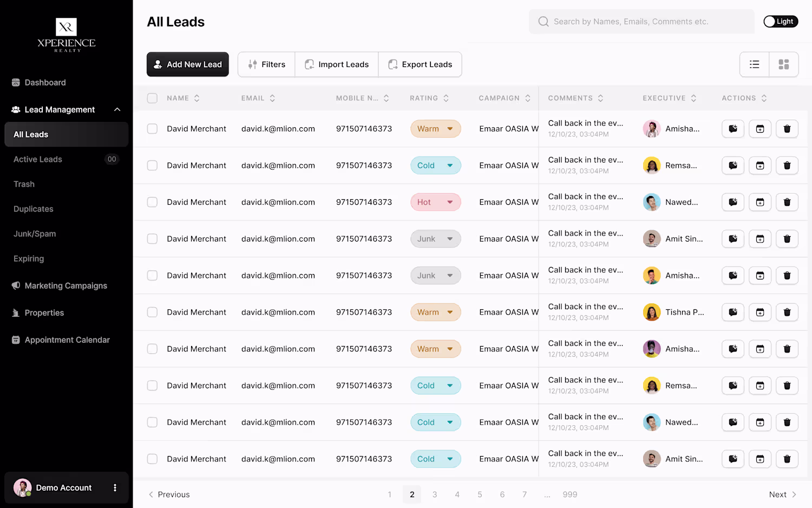Click the calendar-plus icon in the Cold Nawed row
This screenshot has width=812, height=508.
(x=760, y=422)
